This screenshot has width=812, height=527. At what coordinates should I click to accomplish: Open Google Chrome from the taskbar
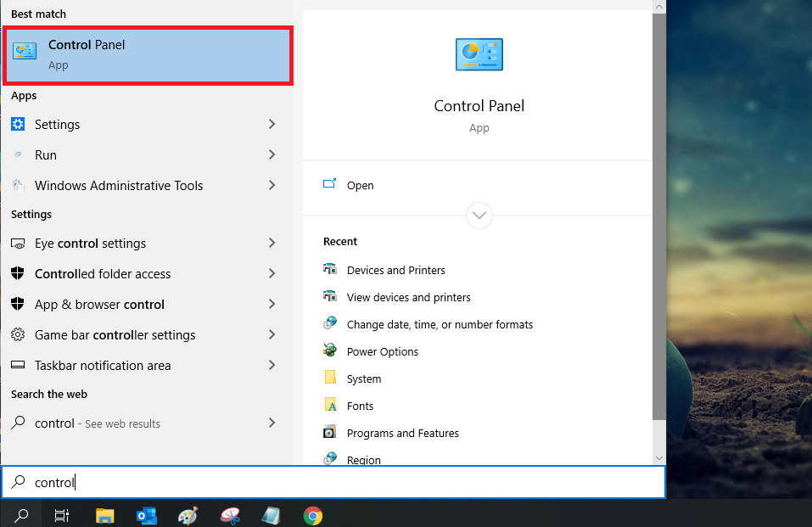pos(313,515)
